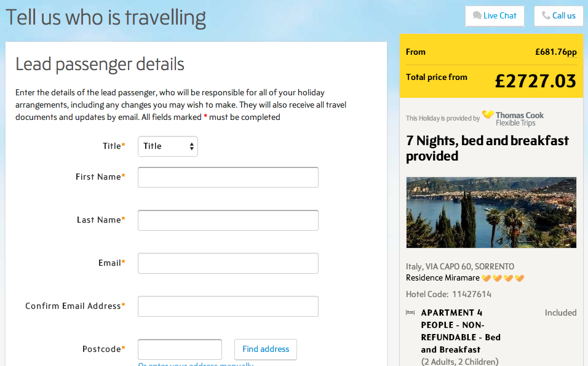Click the Find address button
The image size is (588, 366).
click(x=266, y=349)
